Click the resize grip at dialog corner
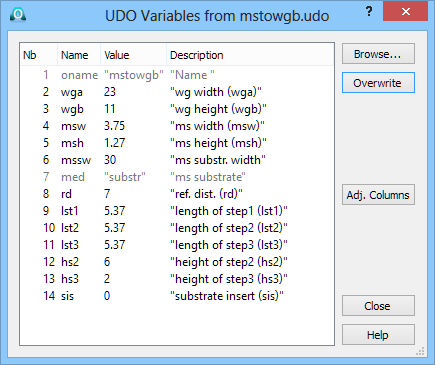 pyautogui.click(x=420, y=351)
